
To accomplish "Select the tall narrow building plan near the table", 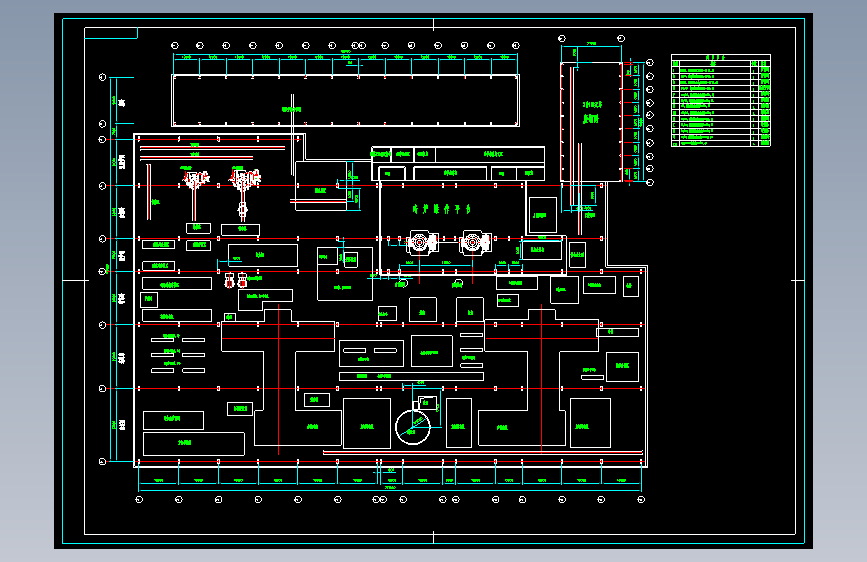I will pos(591,122).
